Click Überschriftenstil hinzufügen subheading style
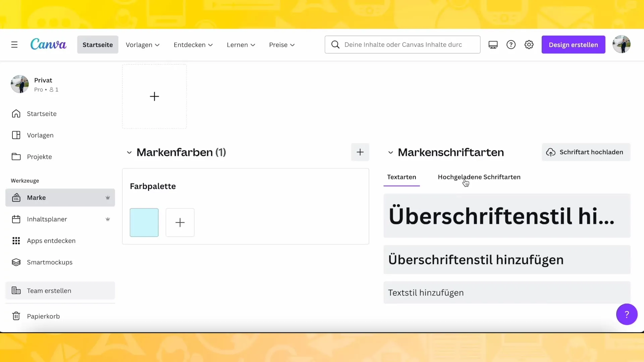Image resolution: width=644 pixels, height=362 pixels. coord(507,260)
